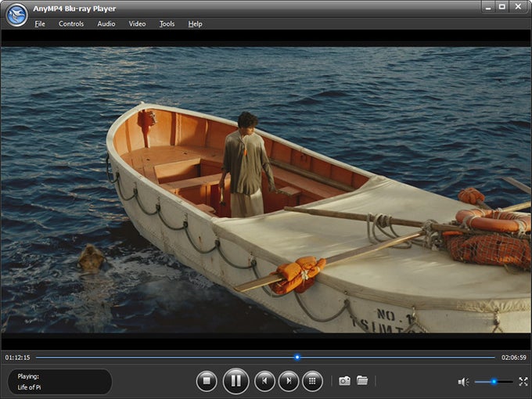Click the playback progress bar handle
The image size is (532, 399).
297,358
